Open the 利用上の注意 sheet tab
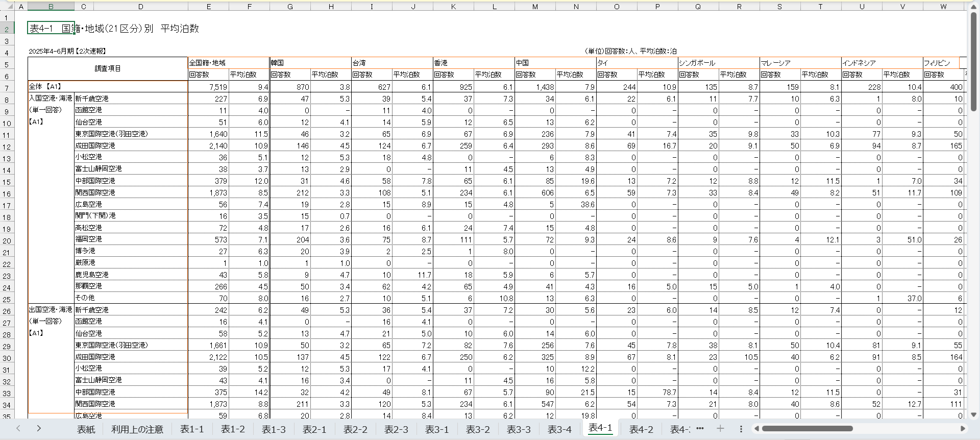 pos(137,429)
